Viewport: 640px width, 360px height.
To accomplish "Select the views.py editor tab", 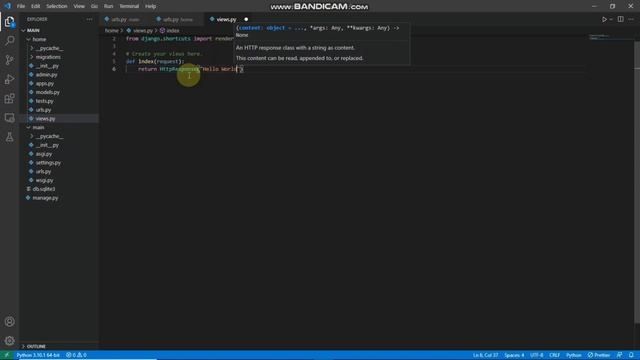I will (x=226, y=19).
